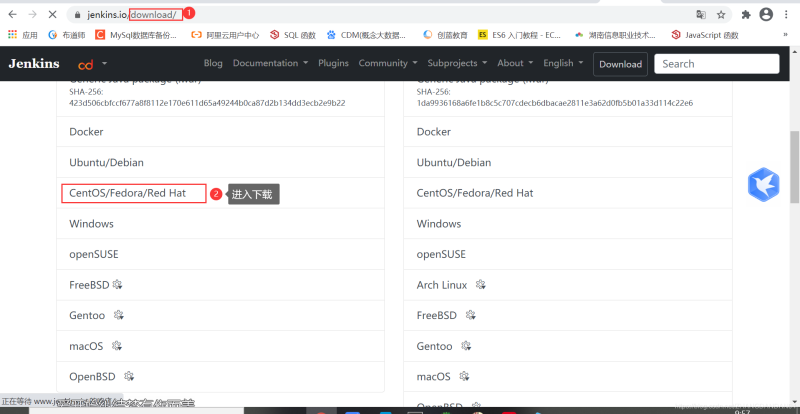The image size is (800, 414).
Task: Open the Plugins nav item
Action: click(333, 63)
